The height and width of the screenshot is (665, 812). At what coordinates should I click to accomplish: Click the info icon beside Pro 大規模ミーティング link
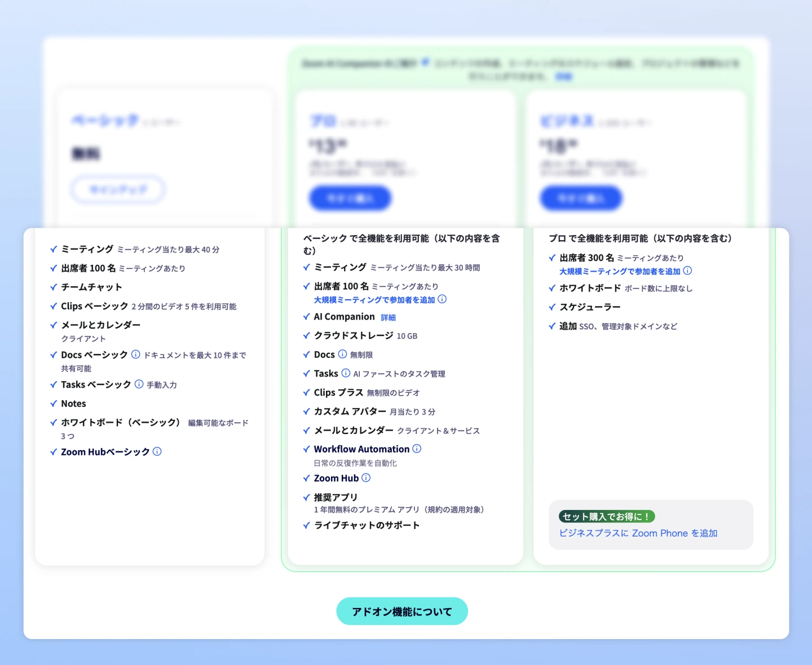(443, 299)
